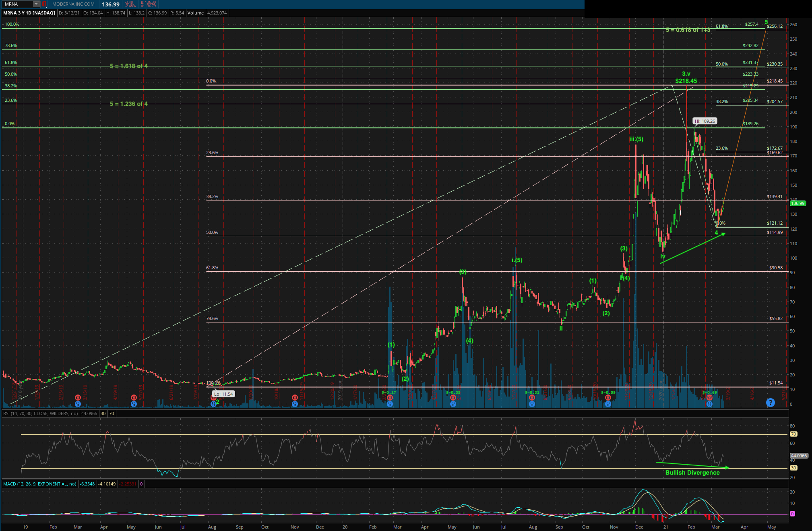
Task: Click the phone icon under $-0.69 earnings
Action: pyautogui.click(x=709, y=397)
